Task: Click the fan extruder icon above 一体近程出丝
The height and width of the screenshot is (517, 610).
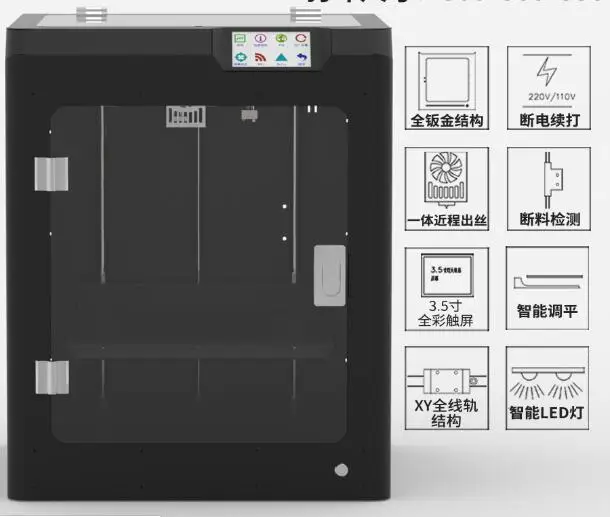Action: (446, 179)
